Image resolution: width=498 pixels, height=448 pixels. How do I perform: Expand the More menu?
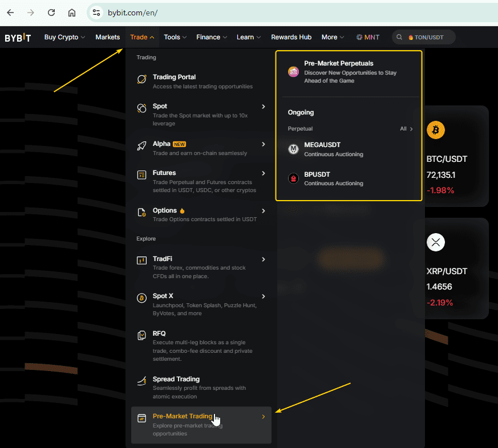(333, 37)
